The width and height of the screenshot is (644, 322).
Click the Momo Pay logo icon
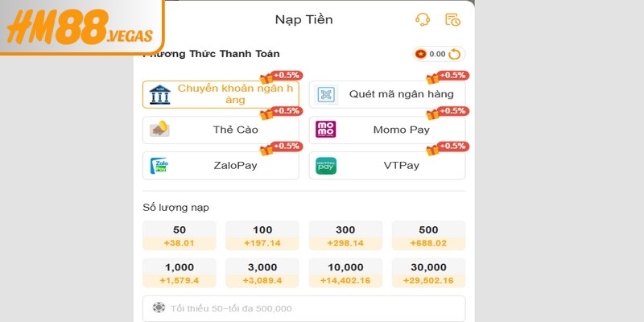point(326,130)
